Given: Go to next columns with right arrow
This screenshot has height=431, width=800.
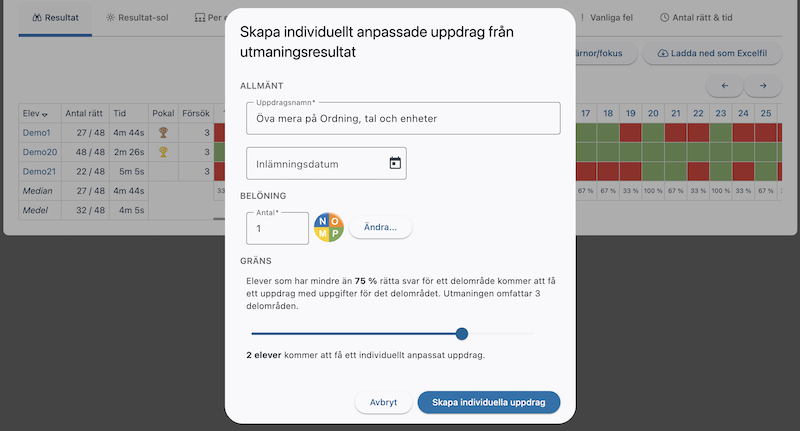Looking at the screenshot, I should 762,85.
